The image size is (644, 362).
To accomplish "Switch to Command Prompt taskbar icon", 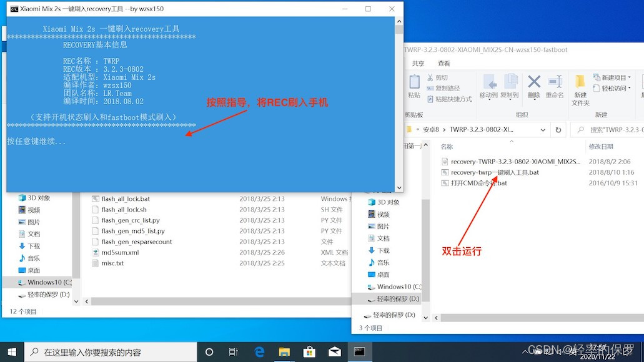I will (359, 352).
